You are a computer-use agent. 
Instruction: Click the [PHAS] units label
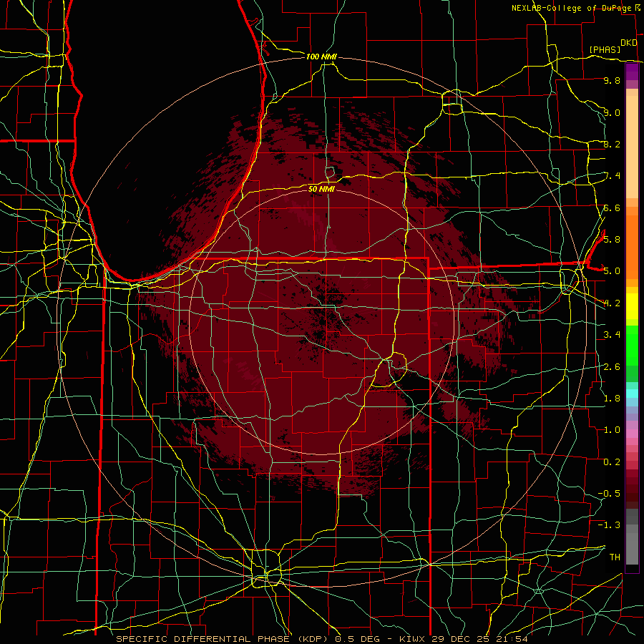[605, 50]
